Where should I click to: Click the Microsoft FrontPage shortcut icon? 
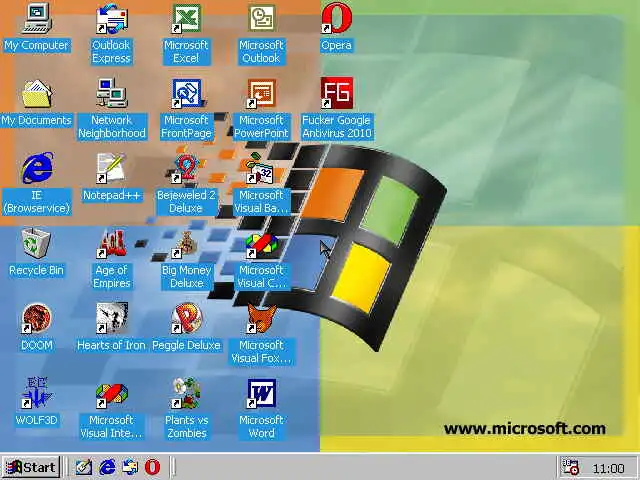187,93
